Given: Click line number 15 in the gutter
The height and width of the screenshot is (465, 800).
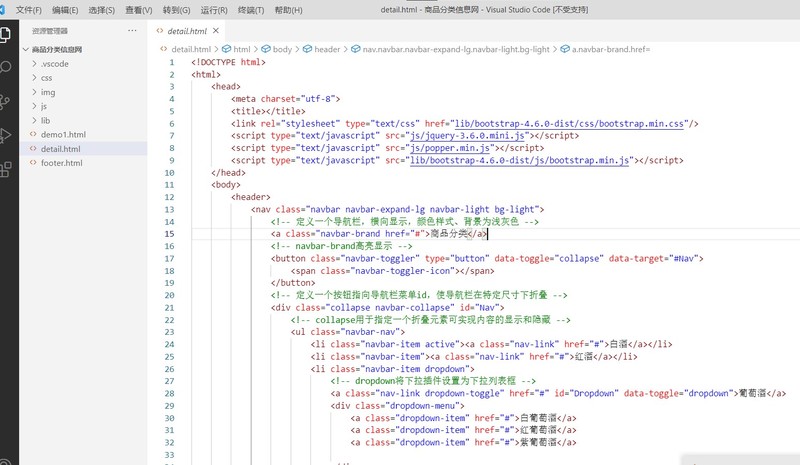Looking at the screenshot, I should [x=169, y=234].
